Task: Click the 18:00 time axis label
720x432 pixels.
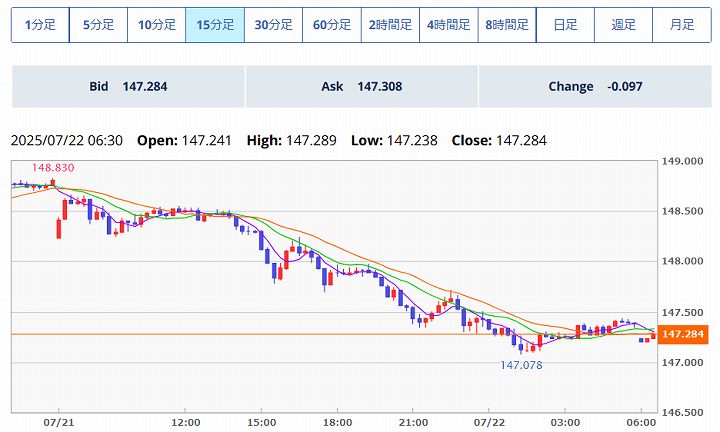Action: (338, 422)
